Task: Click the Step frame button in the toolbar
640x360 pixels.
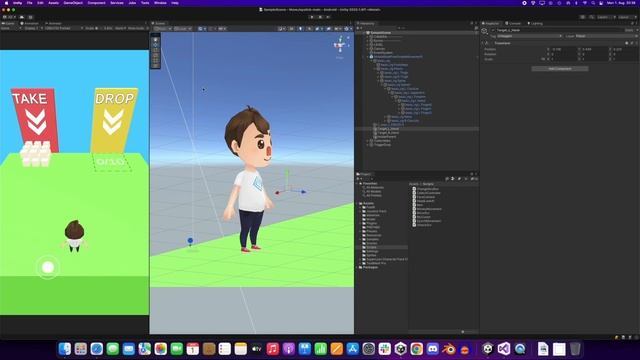Action: pos(328,17)
